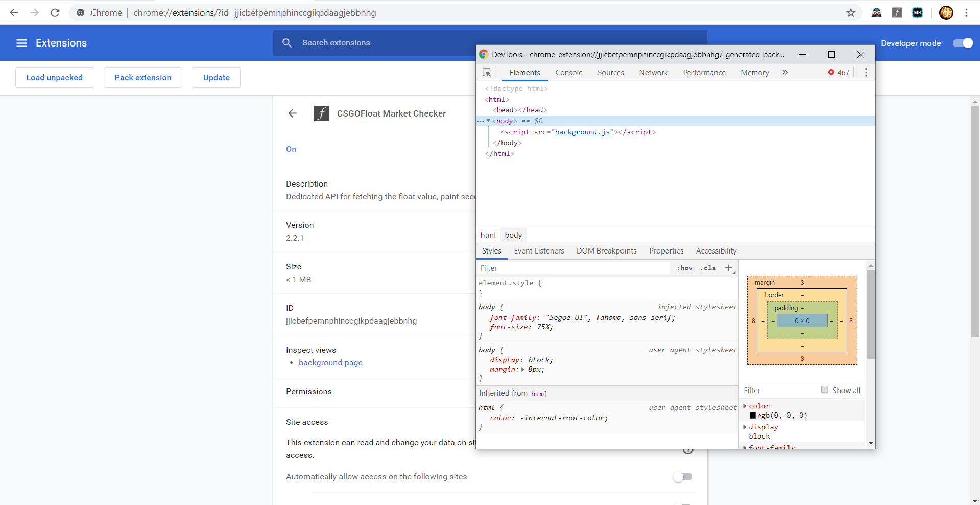Click the background page link
Screen dimensions: 980x505
pos(330,362)
